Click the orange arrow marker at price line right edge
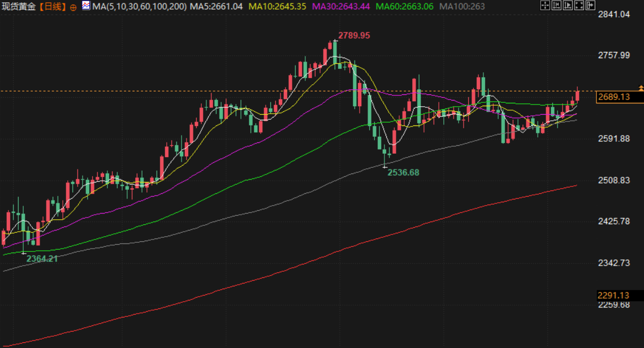Image resolution: width=644 pixels, height=348 pixels. (641, 88)
